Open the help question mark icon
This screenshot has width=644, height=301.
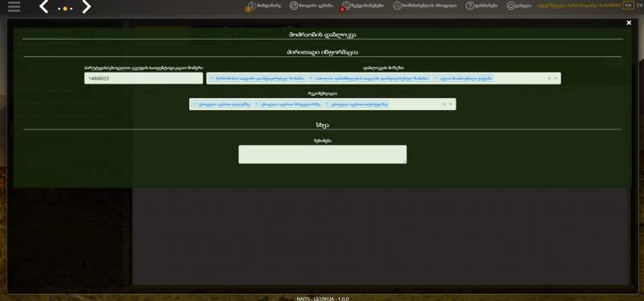tap(481, 6)
